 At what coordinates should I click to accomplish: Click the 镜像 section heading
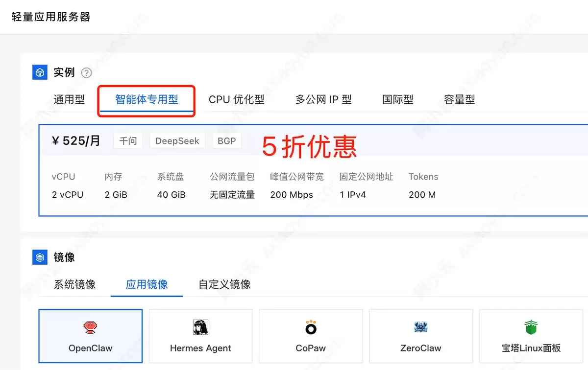pyautogui.click(x=64, y=257)
